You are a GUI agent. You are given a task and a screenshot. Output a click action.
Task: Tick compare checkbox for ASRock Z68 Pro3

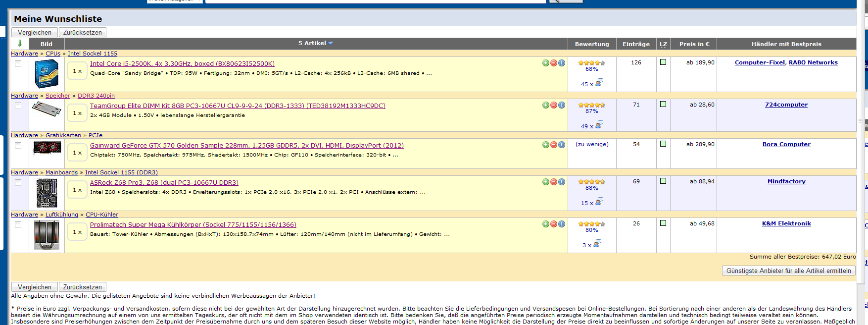pos(18,182)
